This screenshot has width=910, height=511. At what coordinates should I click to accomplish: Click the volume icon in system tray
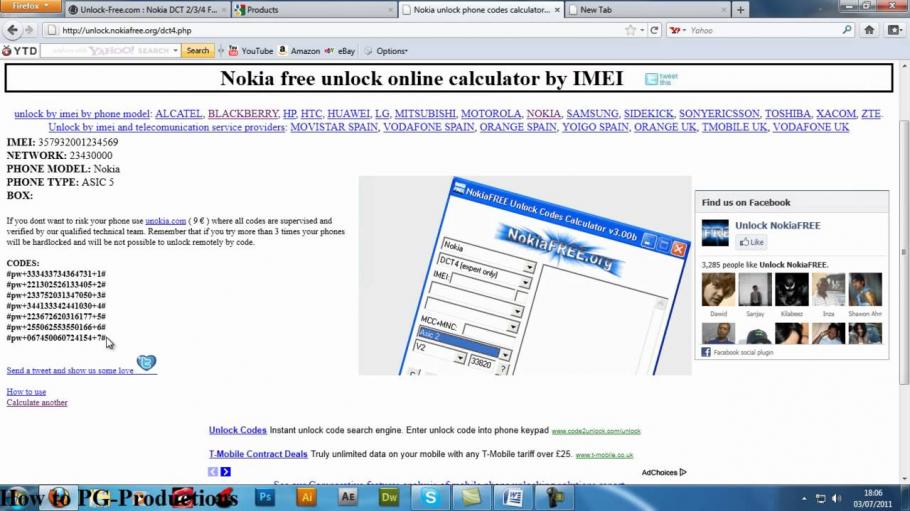click(836, 498)
